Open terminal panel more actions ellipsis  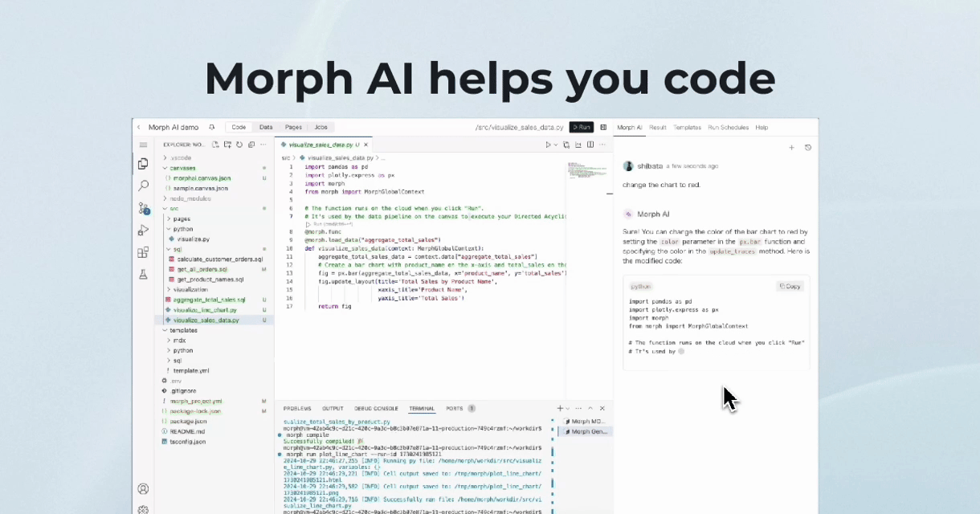pos(578,408)
